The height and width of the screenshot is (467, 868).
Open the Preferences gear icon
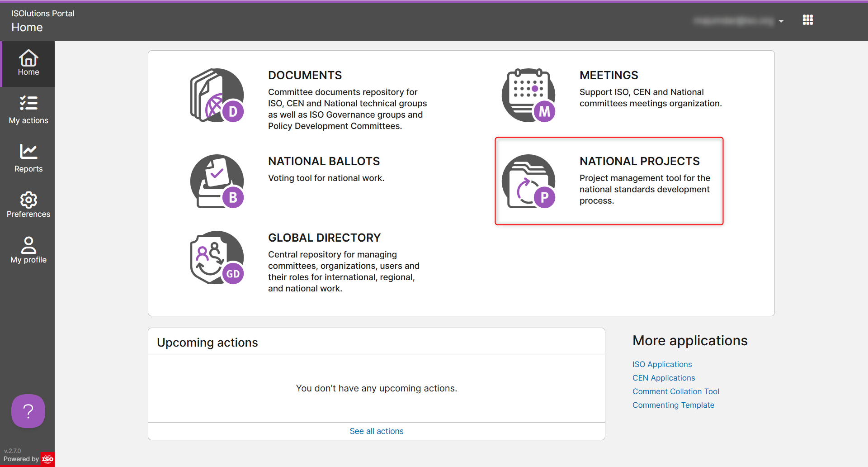(28, 200)
